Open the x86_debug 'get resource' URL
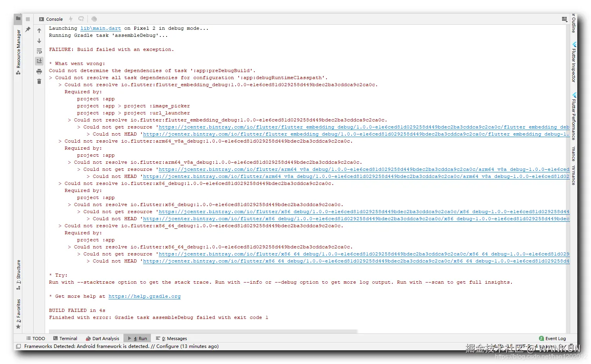 coord(364,212)
